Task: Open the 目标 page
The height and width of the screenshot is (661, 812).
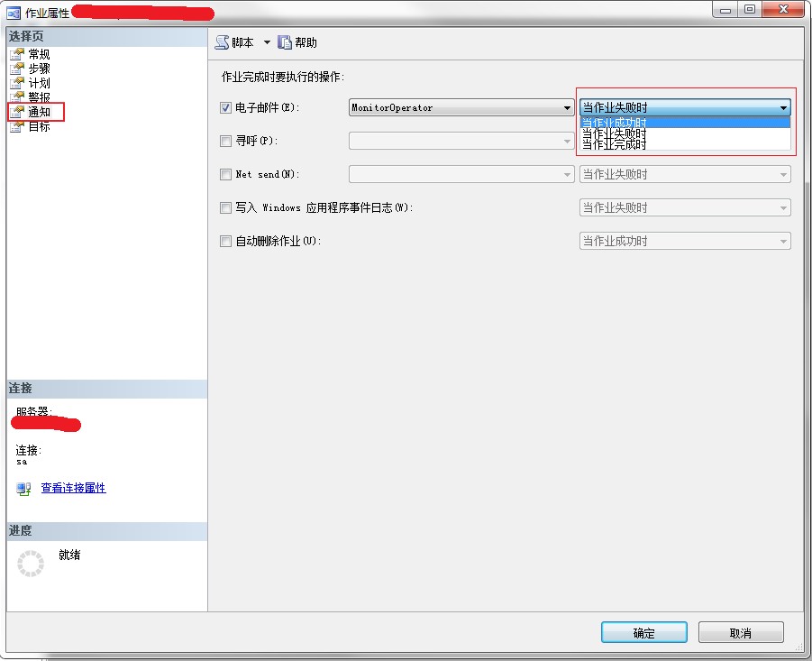Action: click(39, 126)
